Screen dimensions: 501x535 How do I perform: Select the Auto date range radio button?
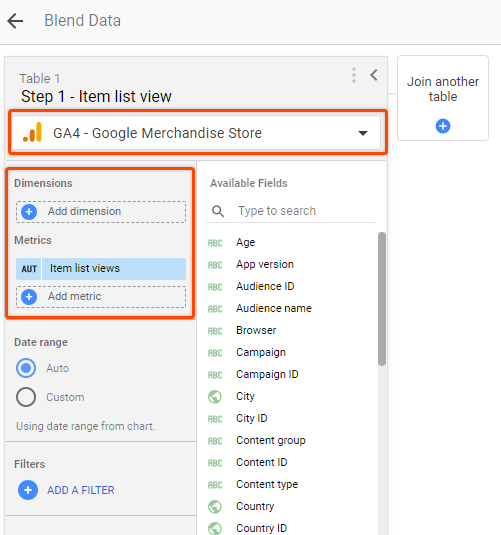click(26, 368)
